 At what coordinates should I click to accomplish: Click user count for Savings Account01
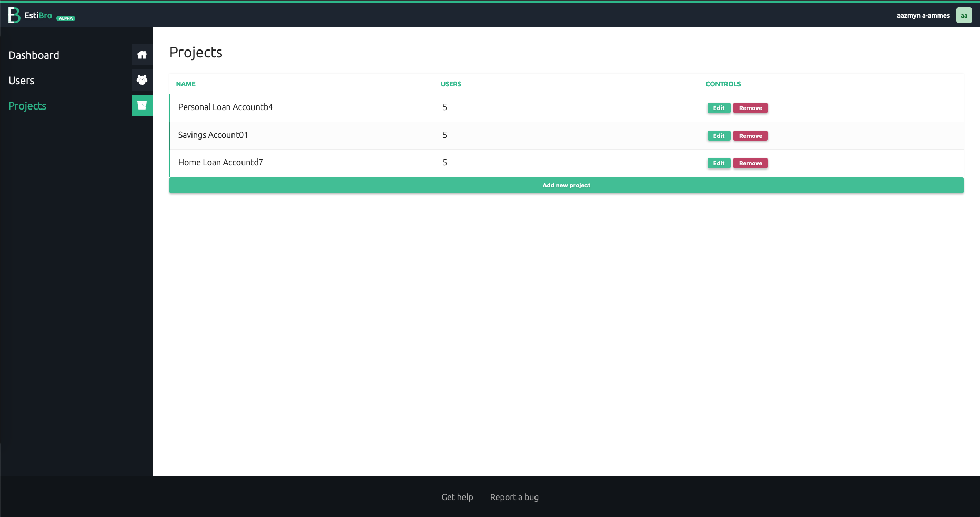point(445,135)
